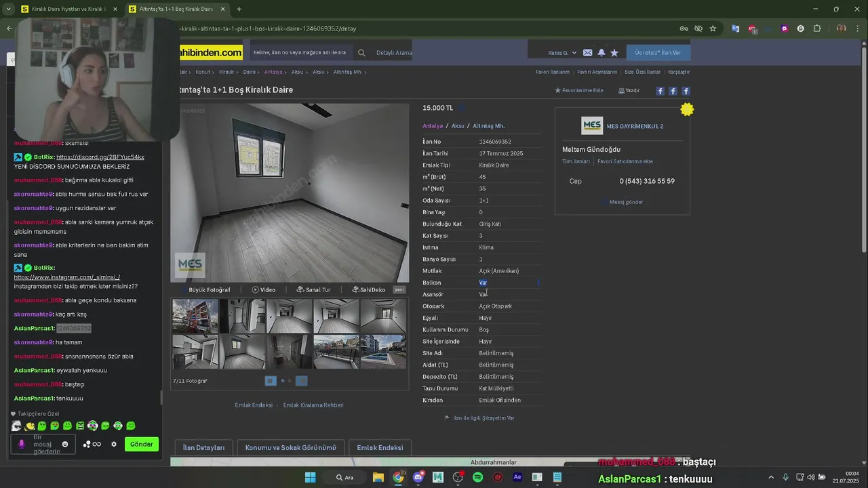
Task: Expand the Rabia G. account dropdown
Action: pos(562,53)
